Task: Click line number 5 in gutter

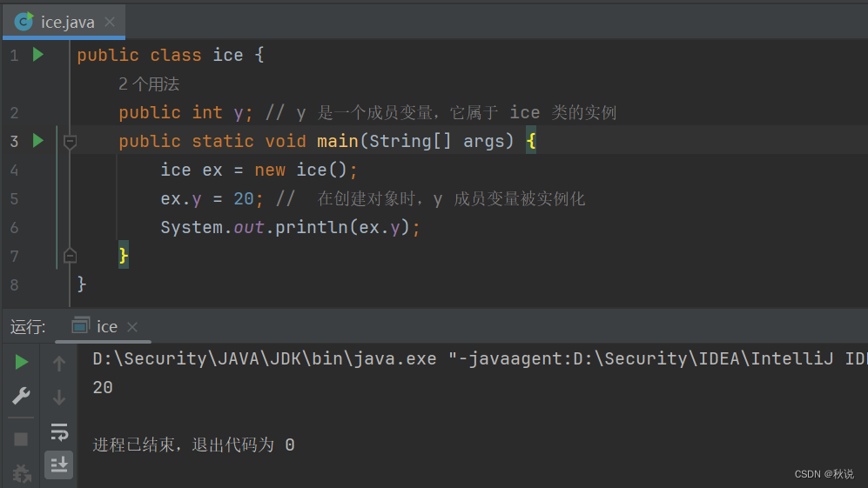Action: click(15, 198)
